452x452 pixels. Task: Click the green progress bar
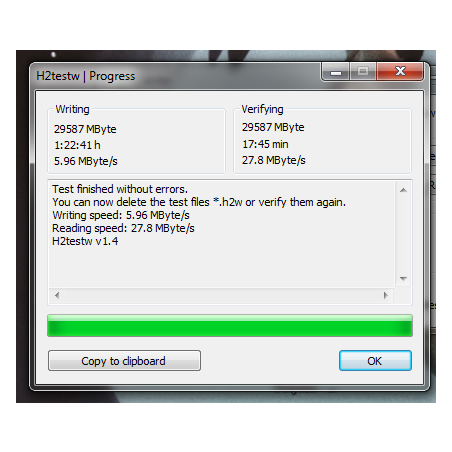pyautogui.click(x=230, y=325)
